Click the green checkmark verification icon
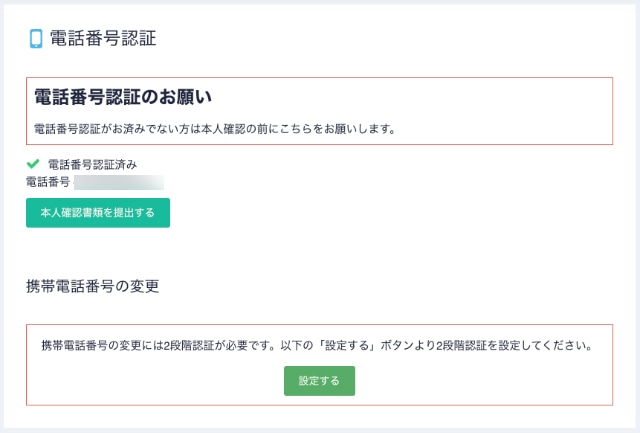Image resolution: width=640 pixels, height=433 pixels. click(x=33, y=164)
